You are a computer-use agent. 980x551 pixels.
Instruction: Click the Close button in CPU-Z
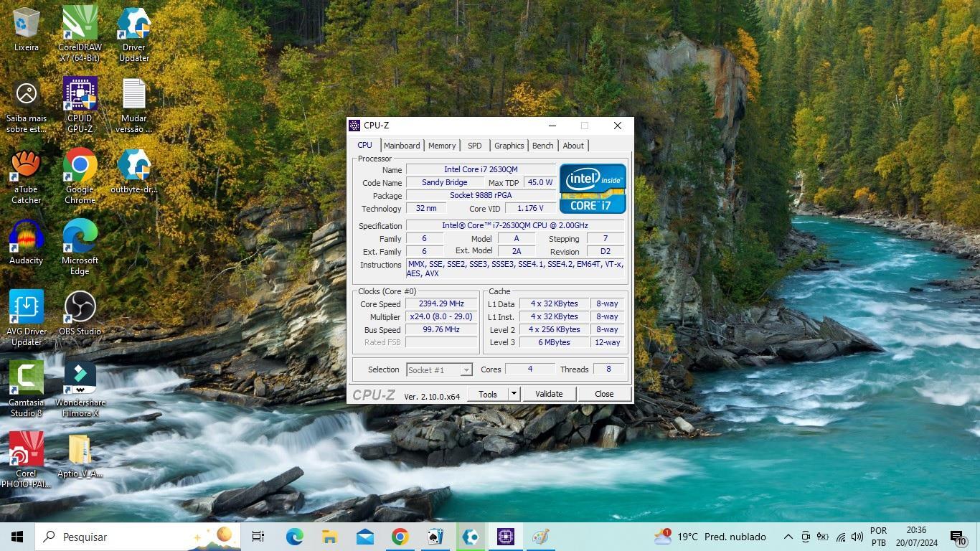coord(604,394)
